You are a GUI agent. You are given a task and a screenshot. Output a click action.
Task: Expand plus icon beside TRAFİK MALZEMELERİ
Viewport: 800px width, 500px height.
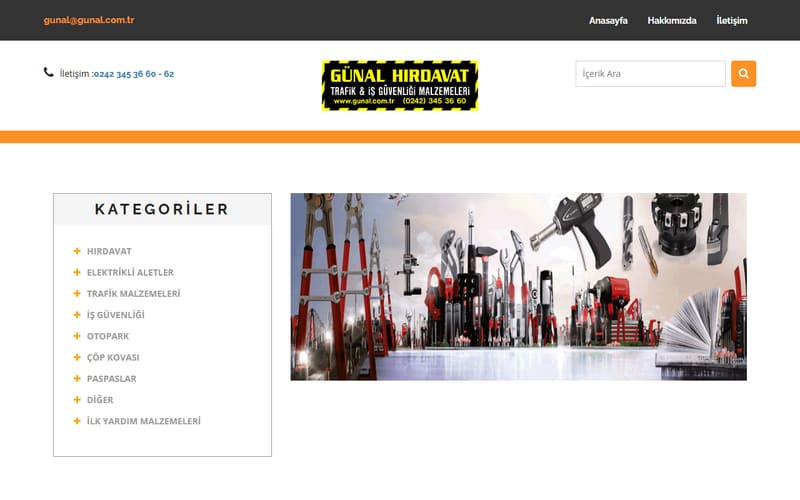pyautogui.click(x=77, y=294)
